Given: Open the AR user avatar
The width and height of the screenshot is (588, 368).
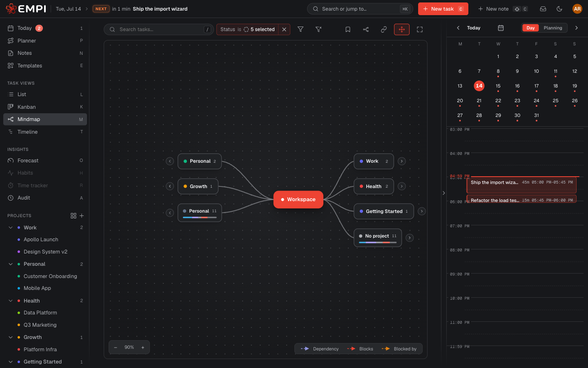Looking at the screenshot, I should click(577, 9).
